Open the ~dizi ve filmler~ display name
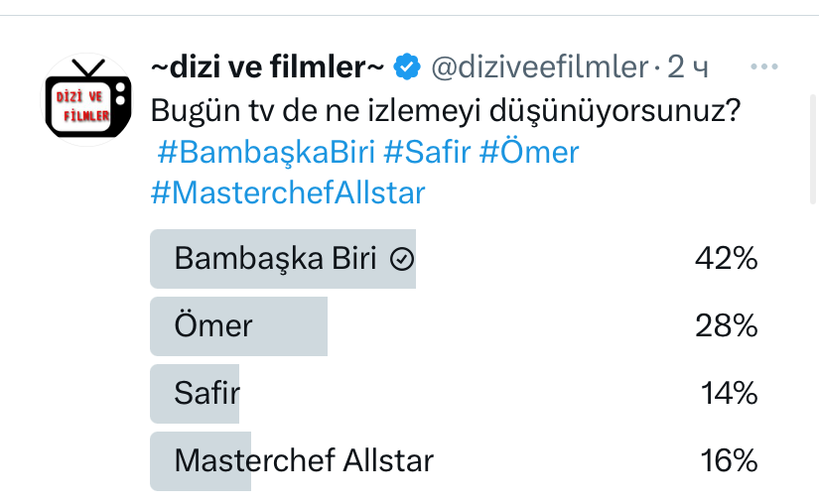 pyautogui.click(x=267, y=67)
